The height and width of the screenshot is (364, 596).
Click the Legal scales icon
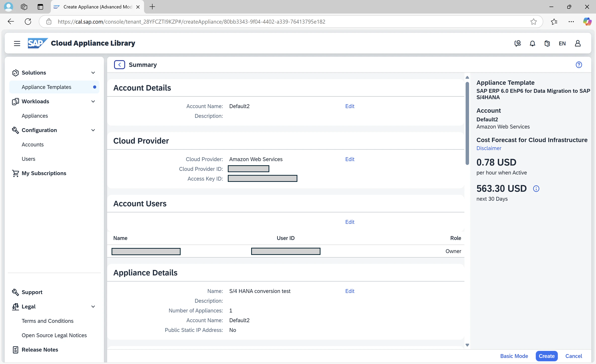pyautogui.click(x=15, y=307)
